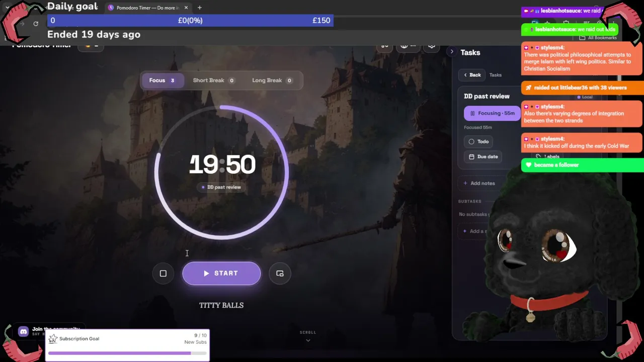Reload the browser page
This screenshot has height=362, width=644.
click(36, 24)
